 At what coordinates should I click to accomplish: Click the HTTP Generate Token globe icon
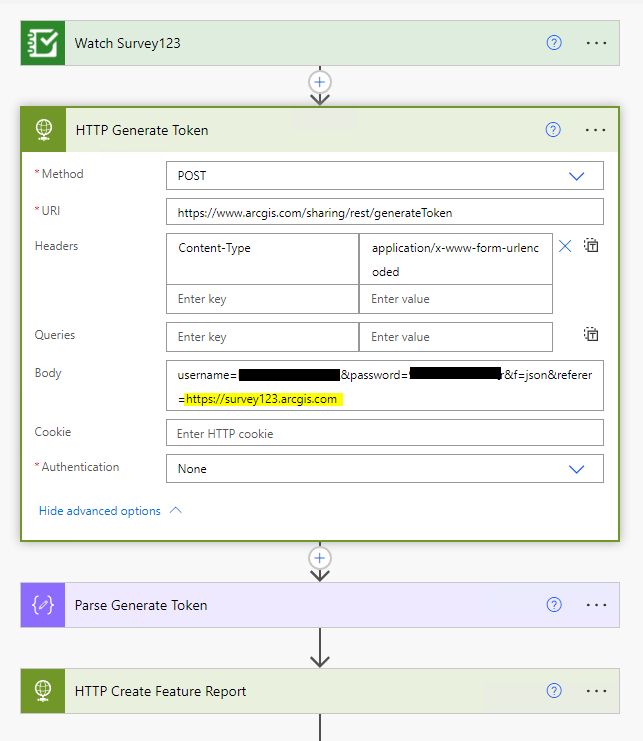(x=44, y=130)
